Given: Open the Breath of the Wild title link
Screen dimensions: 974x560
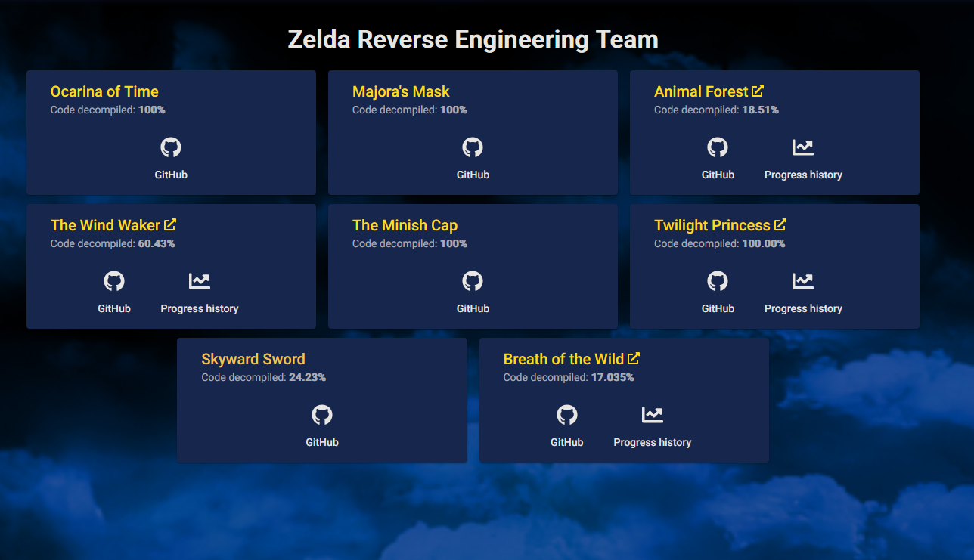Looking at the screenshot, I should click(563, 359).
